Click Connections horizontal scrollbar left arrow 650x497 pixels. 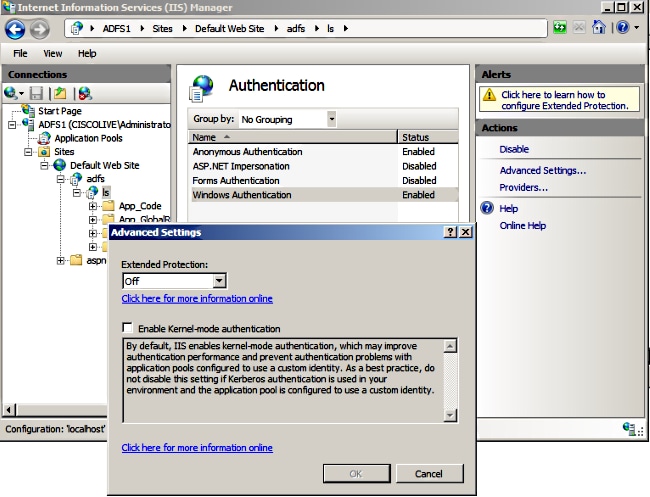[8, 410]
